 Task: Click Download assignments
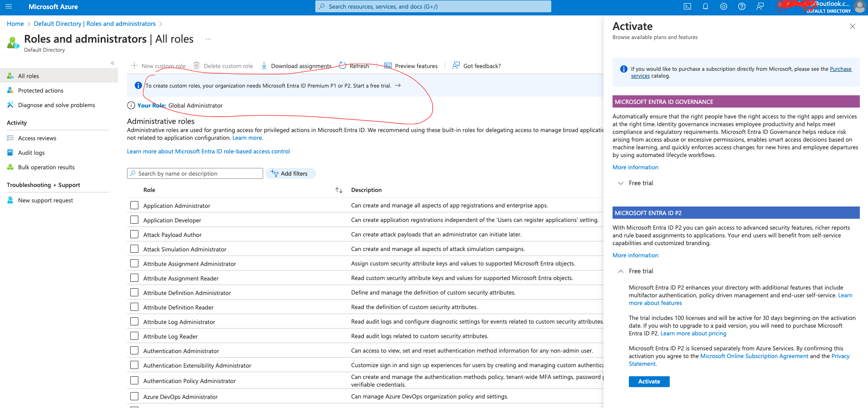click(296, 66)
